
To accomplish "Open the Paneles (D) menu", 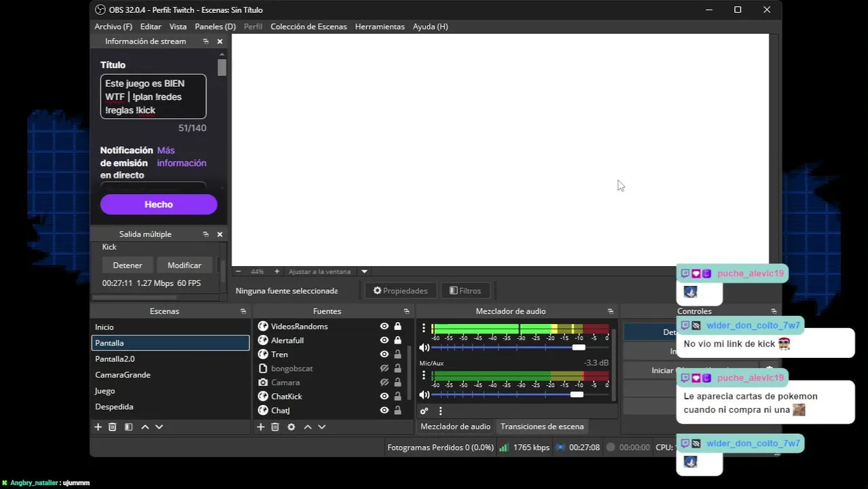I will coord(215,26).
